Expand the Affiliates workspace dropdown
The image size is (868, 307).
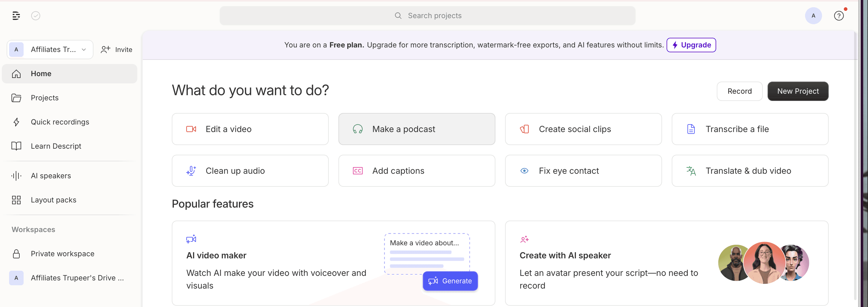(x=83, y=49)
